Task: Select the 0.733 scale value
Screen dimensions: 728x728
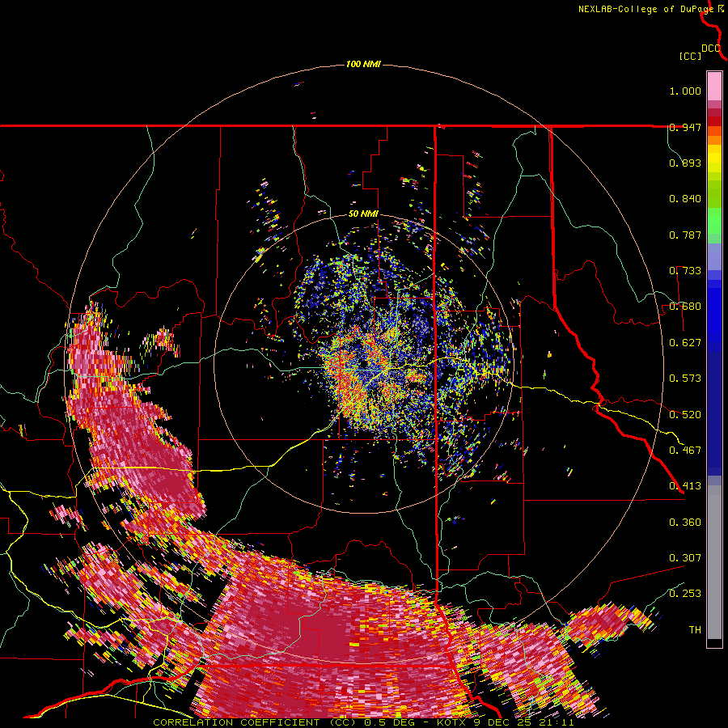Action: [x=685, y=271]
